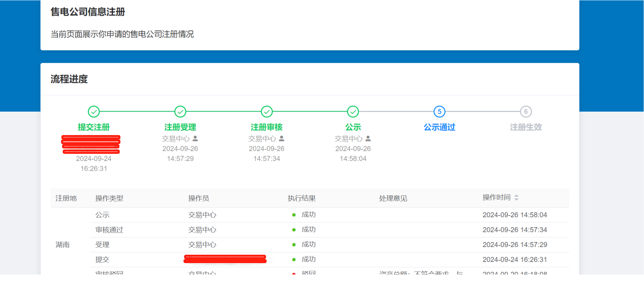Click 交易中心 text under 公示 step
The width and height of the screenshot is (644, 304).
(348, 139)
